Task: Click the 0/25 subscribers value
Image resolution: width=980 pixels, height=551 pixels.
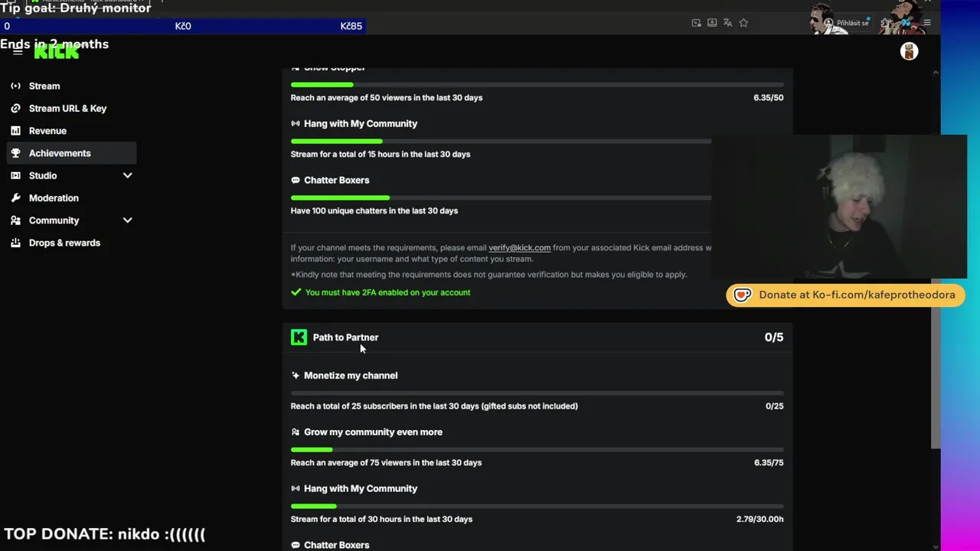Action: [x=774, y=406]
